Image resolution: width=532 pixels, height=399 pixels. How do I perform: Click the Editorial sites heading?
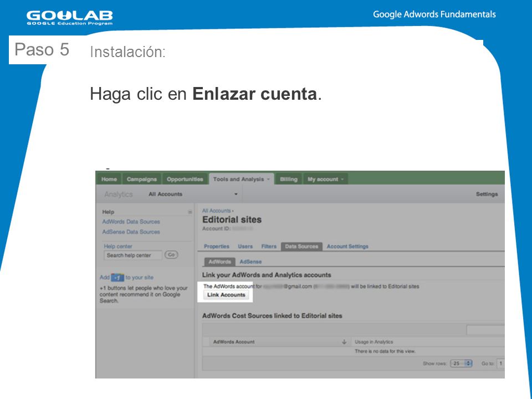click(232, 219)
